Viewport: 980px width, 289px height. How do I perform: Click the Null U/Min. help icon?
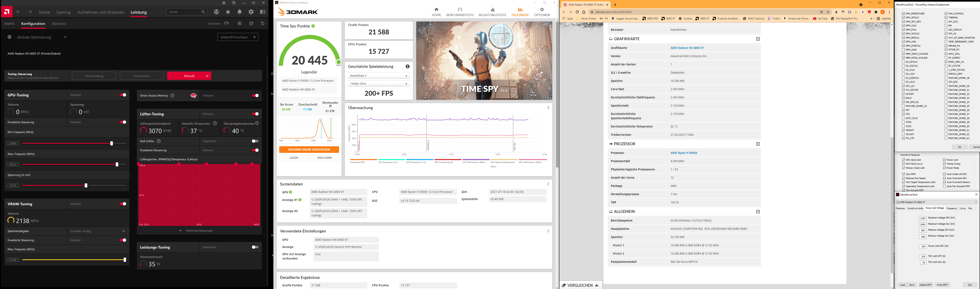coord(159,141)
